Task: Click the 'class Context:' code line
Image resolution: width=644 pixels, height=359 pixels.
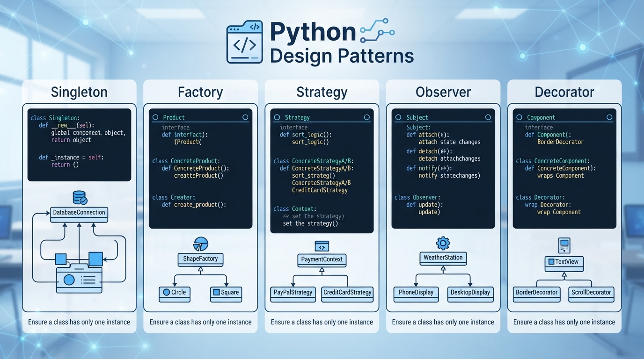Action: tap(295, 209)
